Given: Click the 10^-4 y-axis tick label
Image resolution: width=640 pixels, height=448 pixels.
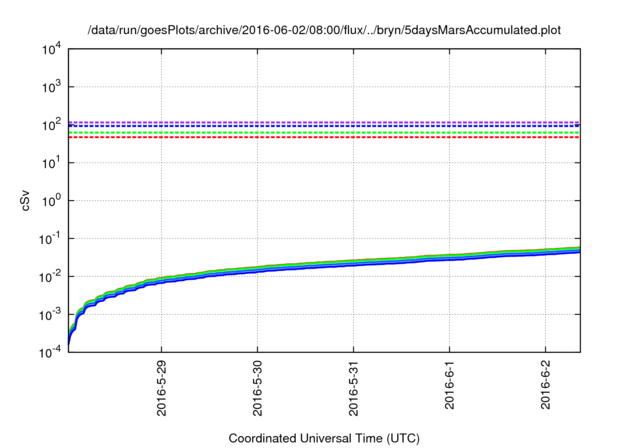Looking at the screenshot, I should pos(50,352).
